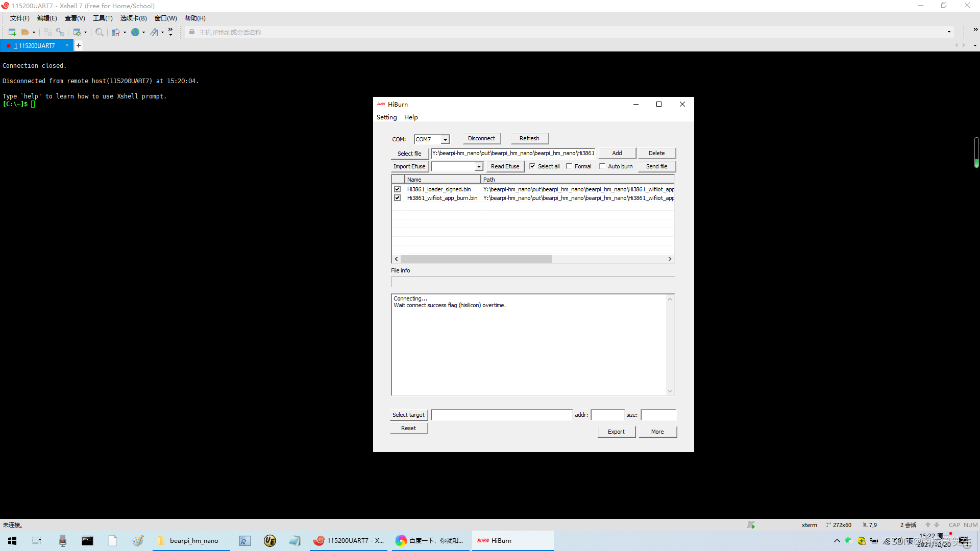Click the globe language icon in the toolbar
Image resolution: width=980 pixels, height=551 pixels.
135,32
